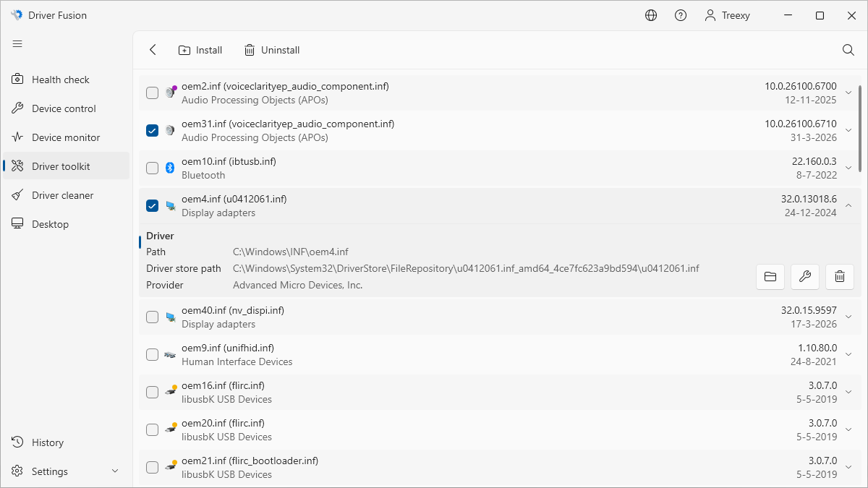Viewport: 868px width, 488px height.
Task: Uncheck the oem31.inf driver checkbox
Action: (152, 130)
